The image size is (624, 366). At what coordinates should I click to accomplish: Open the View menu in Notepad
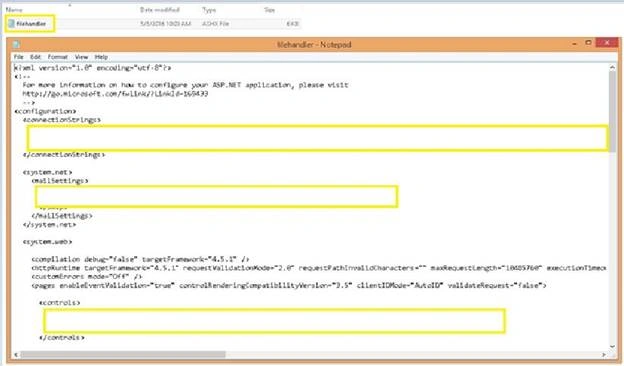(81, 57)
